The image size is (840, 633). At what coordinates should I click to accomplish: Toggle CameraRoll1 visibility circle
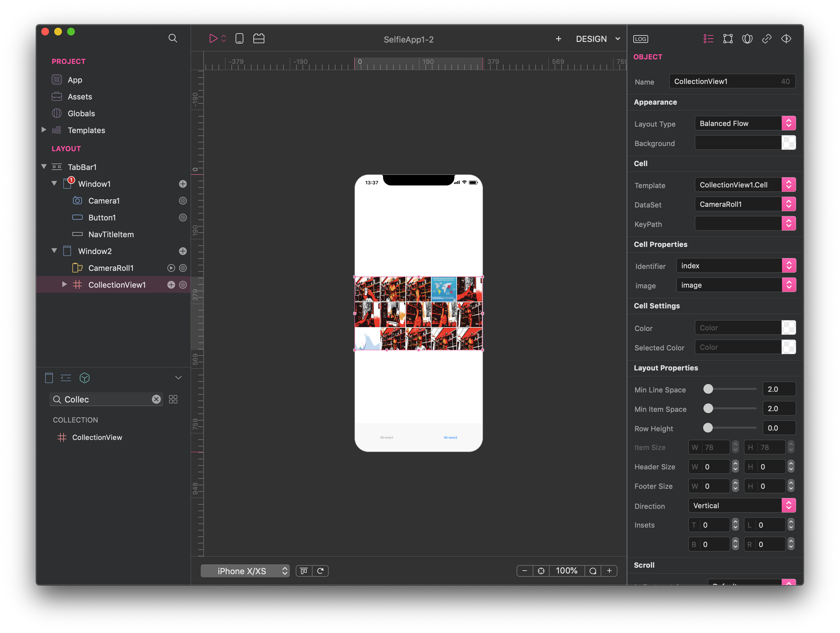point(183,268)
